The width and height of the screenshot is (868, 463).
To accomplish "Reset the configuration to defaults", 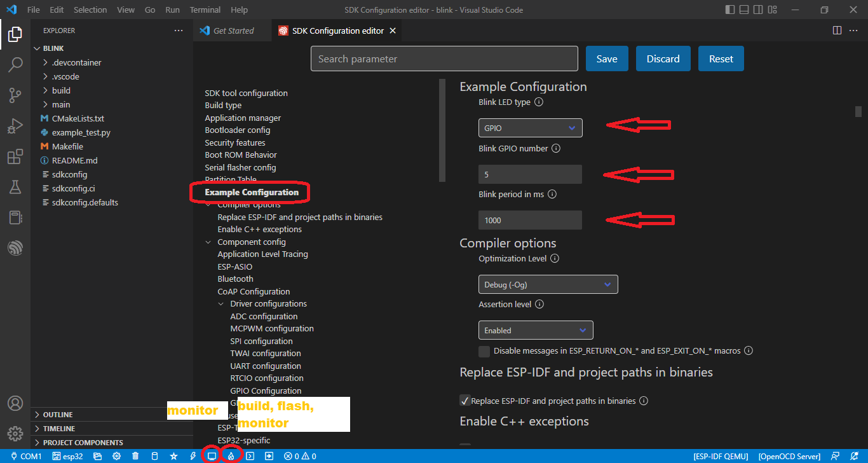I will pos(721,59).
